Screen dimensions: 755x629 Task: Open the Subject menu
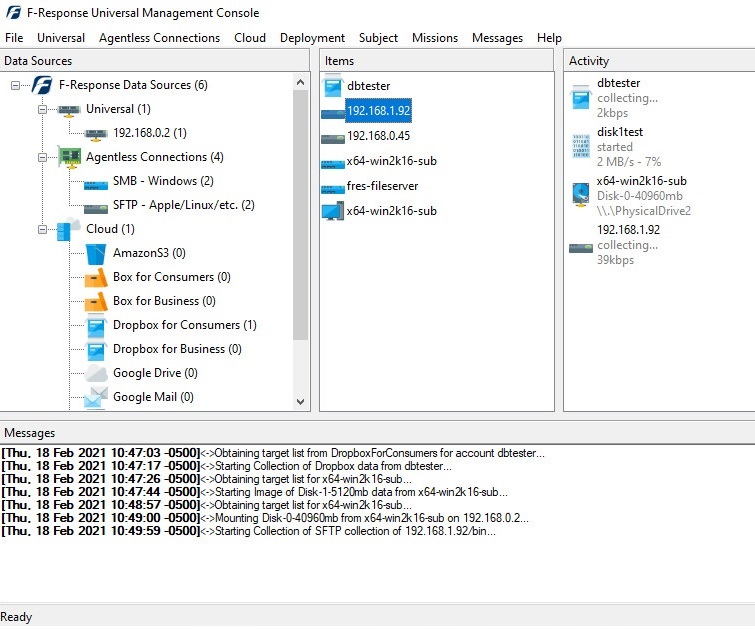tap(378, 38)
